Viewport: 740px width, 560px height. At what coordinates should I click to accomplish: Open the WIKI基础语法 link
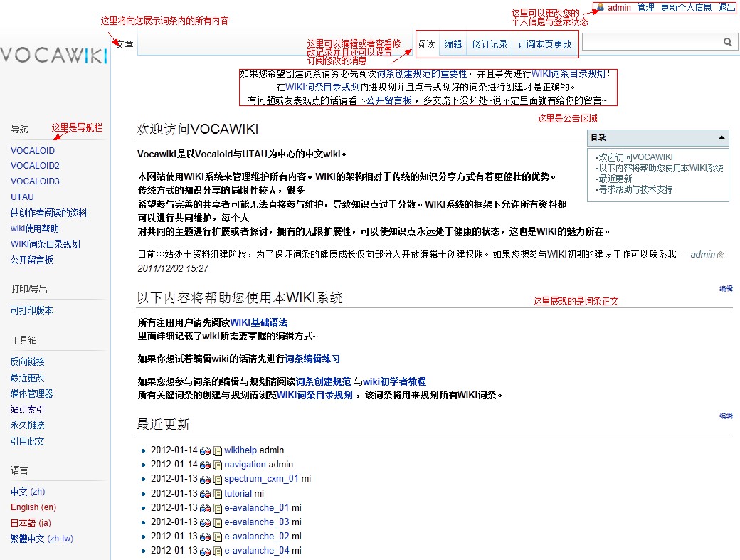pyautogui.click(x=259, y=323)
